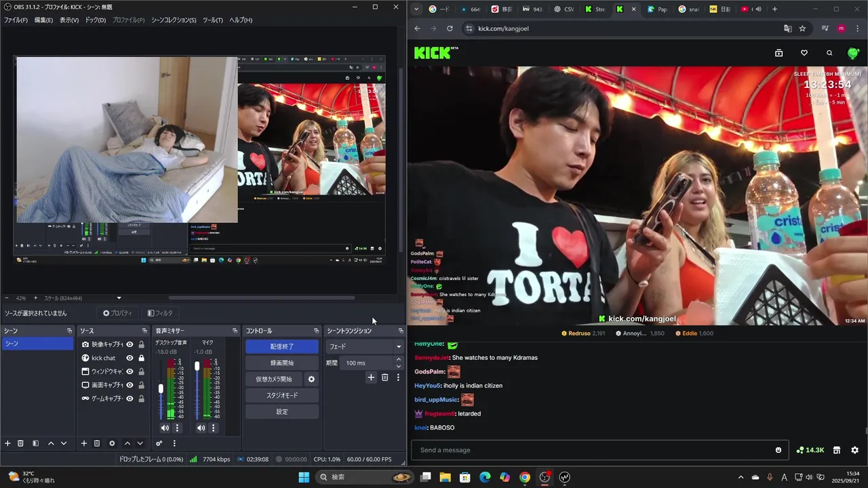This screenshot has width=868, height=488.
Task: Open OBS ファイル(F) menu
Action: pos(16,20)
